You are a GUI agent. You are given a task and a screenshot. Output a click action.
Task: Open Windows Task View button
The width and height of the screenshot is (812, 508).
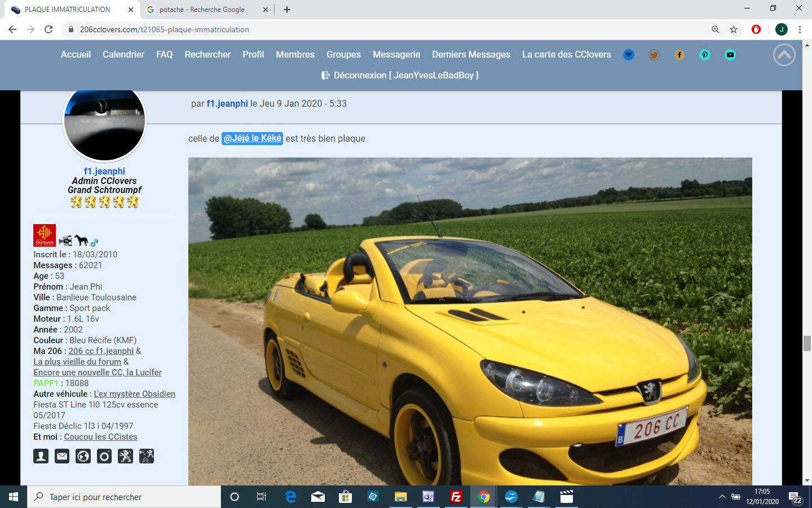262,497
